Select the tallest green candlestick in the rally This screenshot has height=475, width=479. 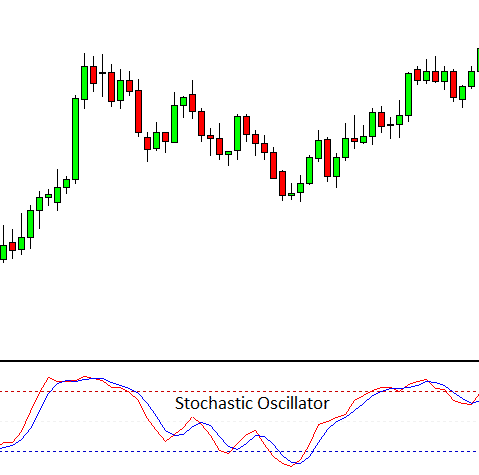(x=76, y=139)
